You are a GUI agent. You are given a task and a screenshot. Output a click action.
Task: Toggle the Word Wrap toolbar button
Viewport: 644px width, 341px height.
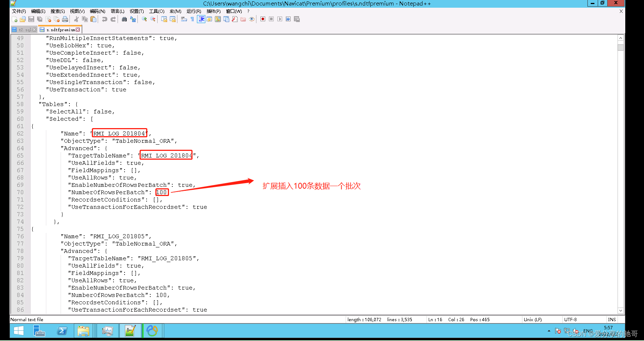click(184, 19)
